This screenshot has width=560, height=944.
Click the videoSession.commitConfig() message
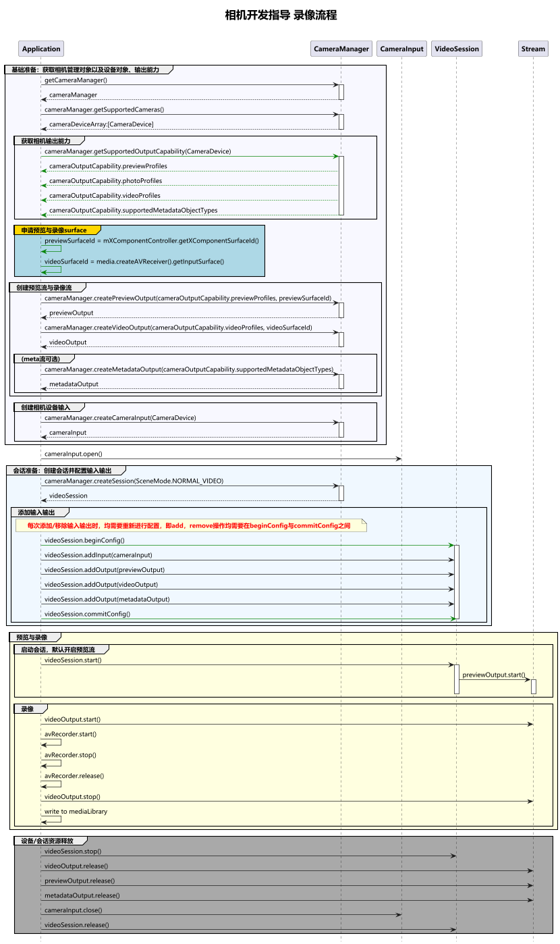pyautogui.click(x=87, y=614)
